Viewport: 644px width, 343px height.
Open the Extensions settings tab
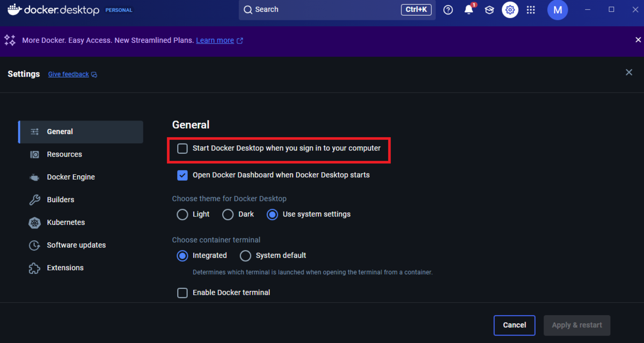coord(80,268)
